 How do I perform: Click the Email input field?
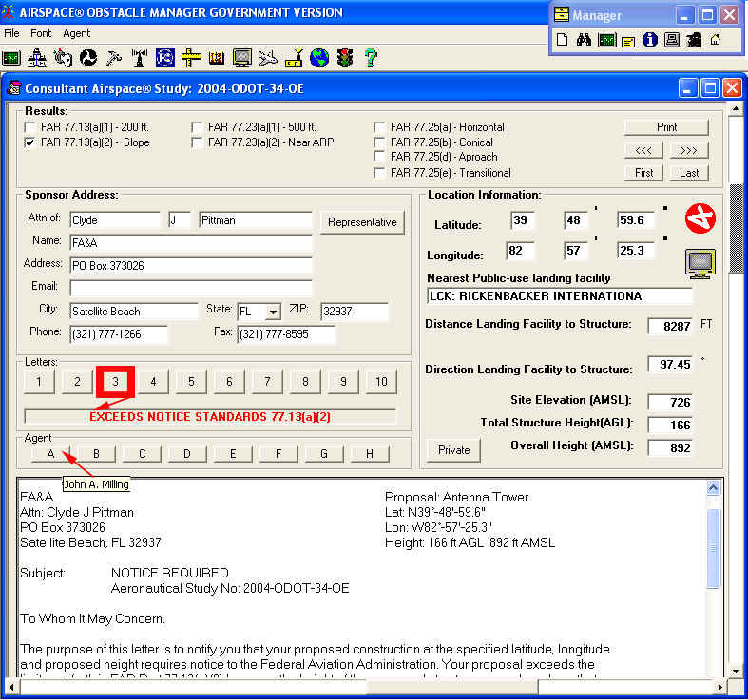coord(190,288)
